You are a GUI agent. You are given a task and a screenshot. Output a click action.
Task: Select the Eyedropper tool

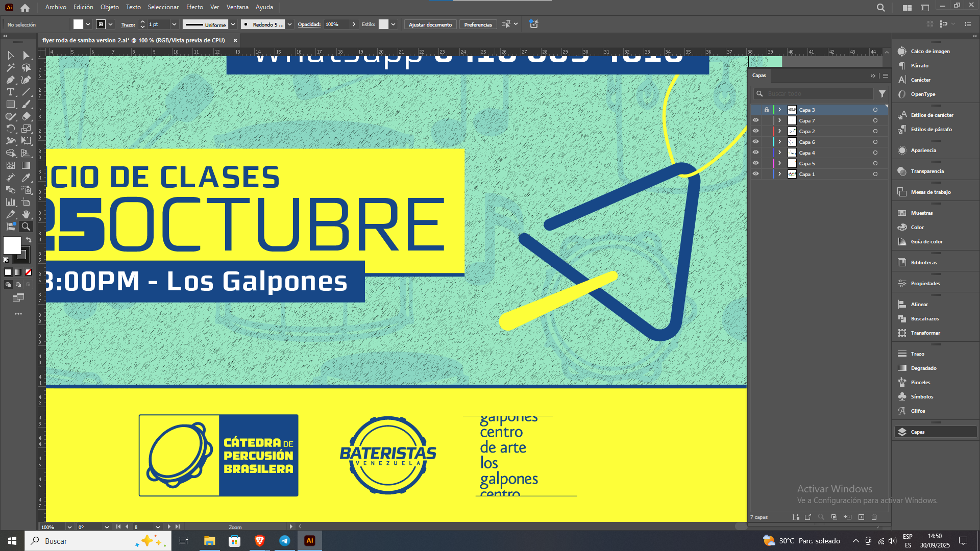click(26, 178)
